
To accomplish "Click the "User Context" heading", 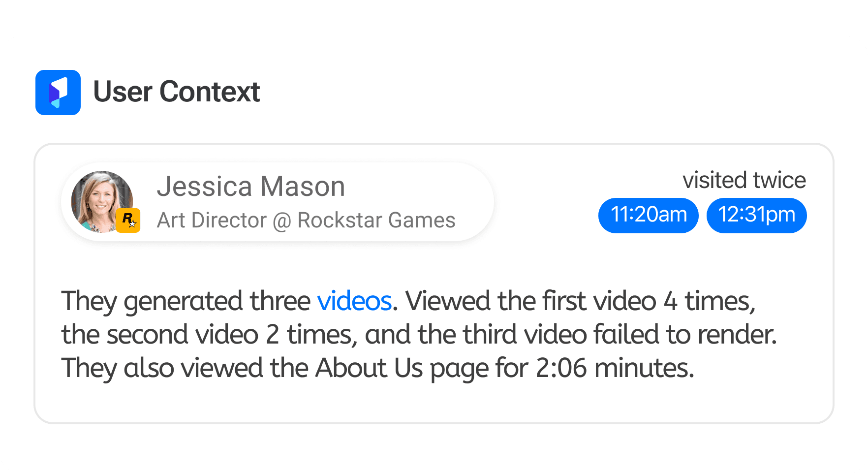I will pyautogui.click(x=176, y=92).
